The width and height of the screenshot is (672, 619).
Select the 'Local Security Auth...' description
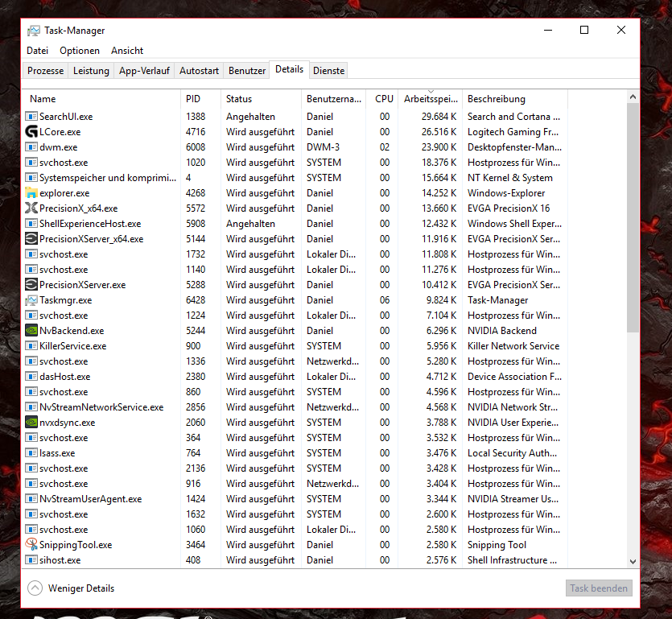pos(512,453)
